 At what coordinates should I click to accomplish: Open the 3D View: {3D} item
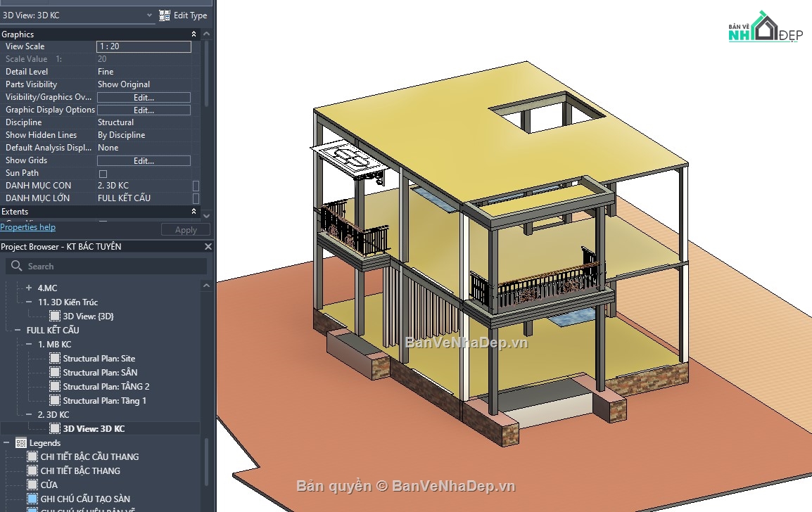(x=88, y=316)
